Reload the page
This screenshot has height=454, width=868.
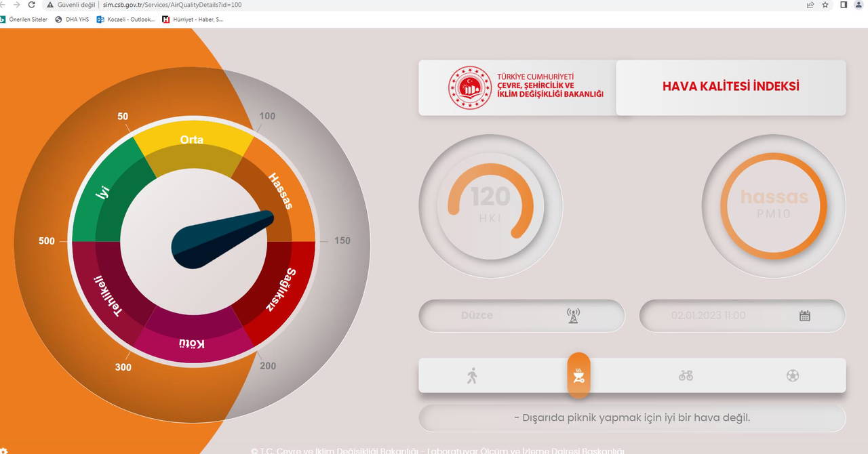tap(31, 5)
